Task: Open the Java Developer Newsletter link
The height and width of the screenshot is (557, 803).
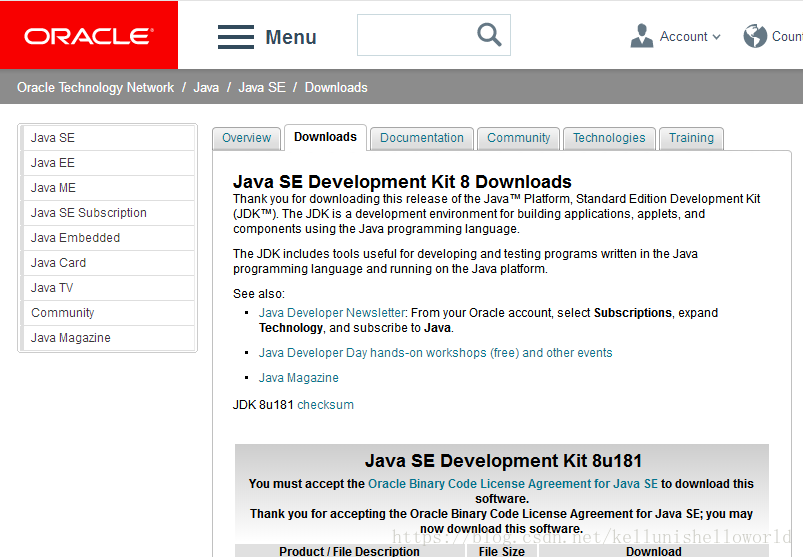Action: [x=332, y=313]
